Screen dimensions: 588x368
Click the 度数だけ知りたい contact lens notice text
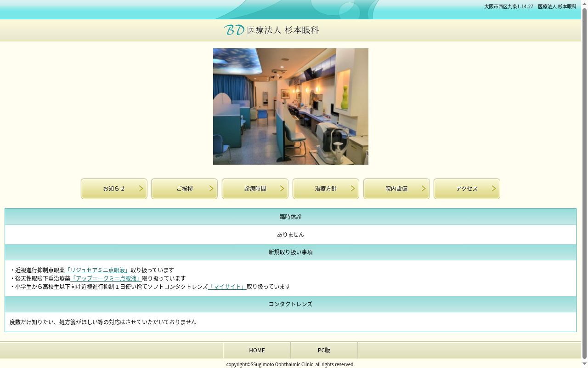(103, 322)
